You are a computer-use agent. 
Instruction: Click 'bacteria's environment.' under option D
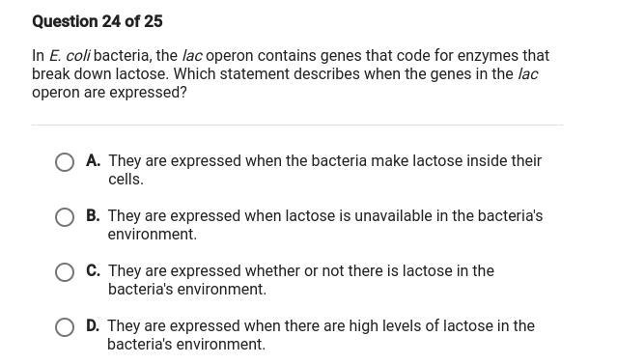pyautogui.click(x=186, y=345)
